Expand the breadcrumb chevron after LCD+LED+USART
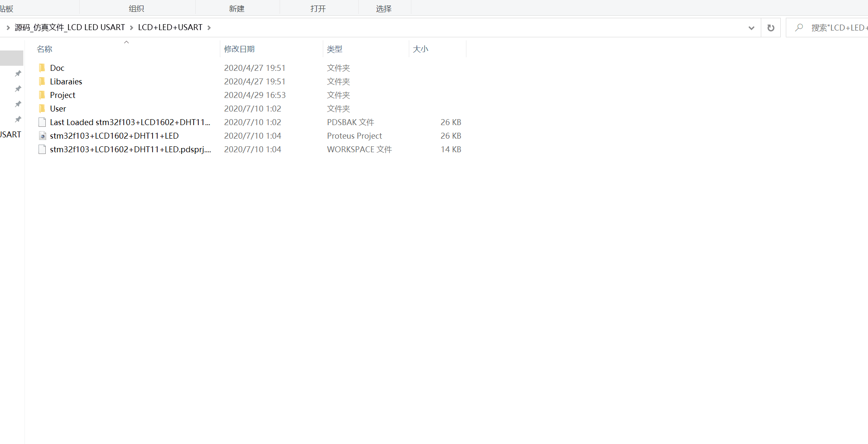The height and width of the screenshot is (444, 868). coord(209,27)
